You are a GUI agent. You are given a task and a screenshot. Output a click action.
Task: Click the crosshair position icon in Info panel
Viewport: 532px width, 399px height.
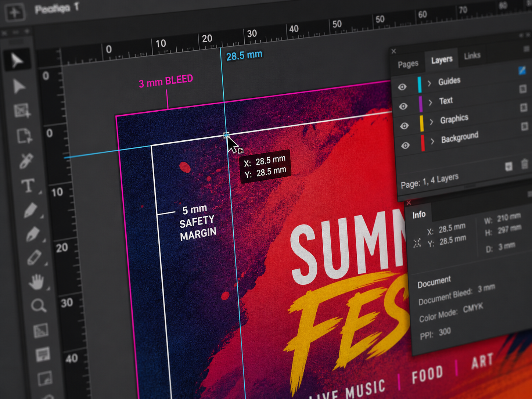click(x=417, y=243)
